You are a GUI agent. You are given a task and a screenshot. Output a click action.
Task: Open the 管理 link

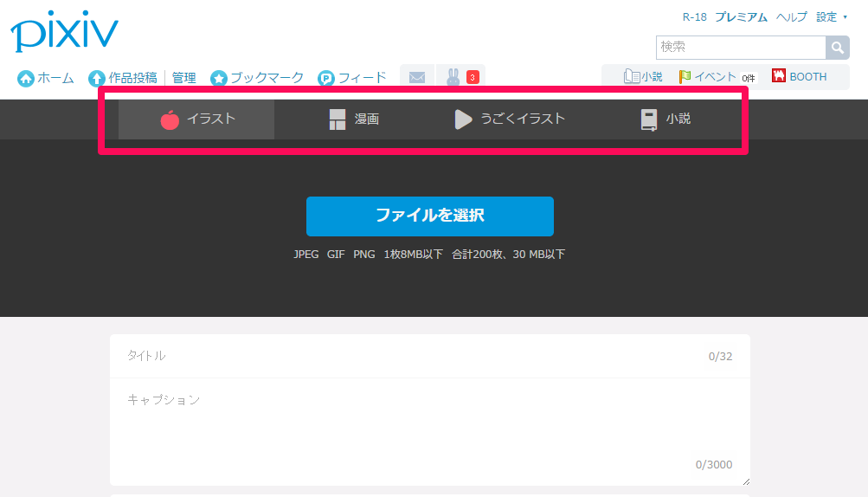(183, 78)
